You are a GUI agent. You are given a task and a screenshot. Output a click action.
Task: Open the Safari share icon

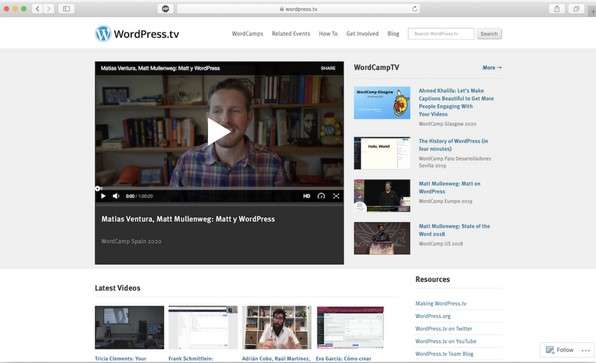pyautogui.click(x=556, y=8)
